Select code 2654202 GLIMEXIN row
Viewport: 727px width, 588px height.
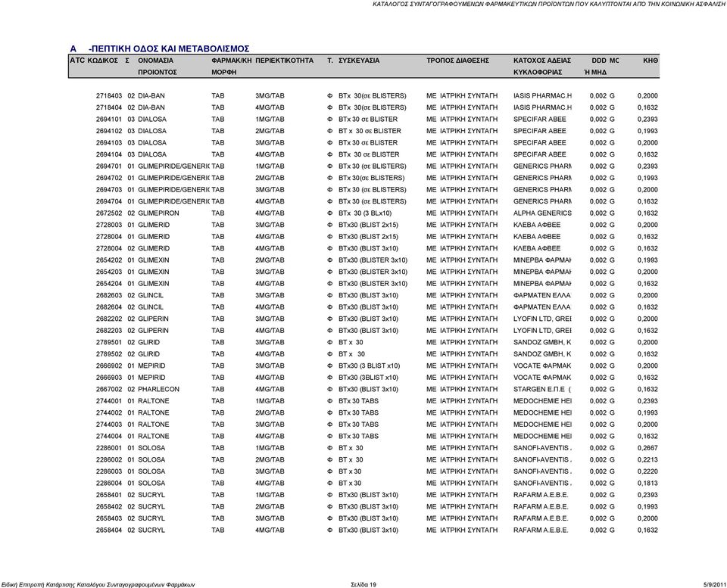click(109, 260)
